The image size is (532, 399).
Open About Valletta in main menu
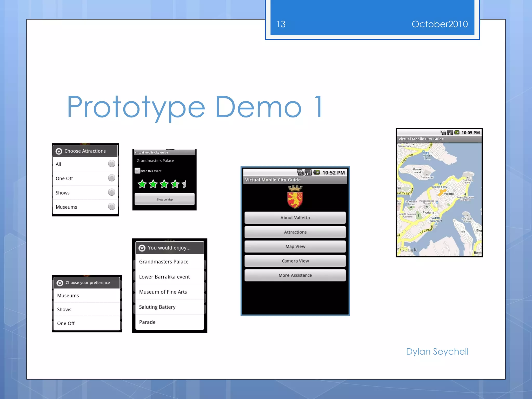pyautogui.click(x=295, y=218)
